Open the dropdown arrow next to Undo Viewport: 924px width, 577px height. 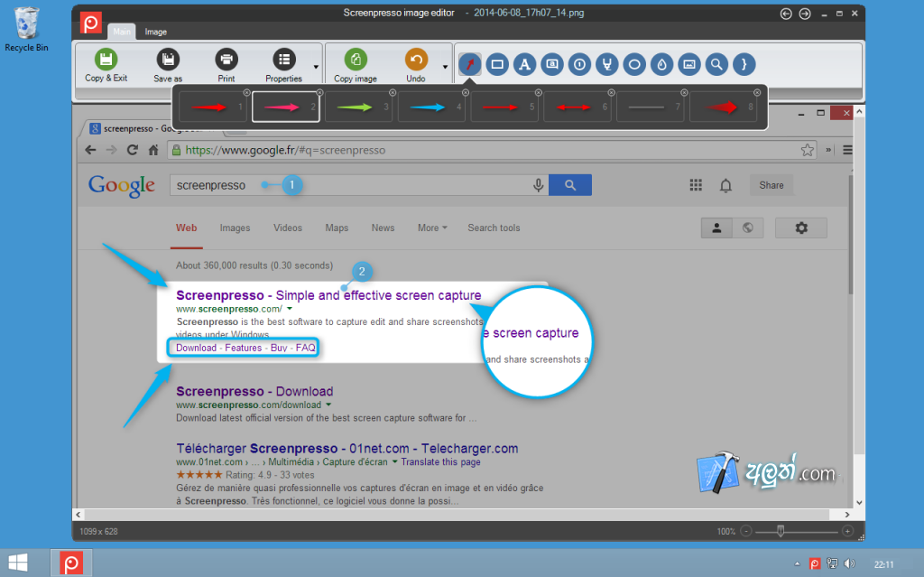445,67
